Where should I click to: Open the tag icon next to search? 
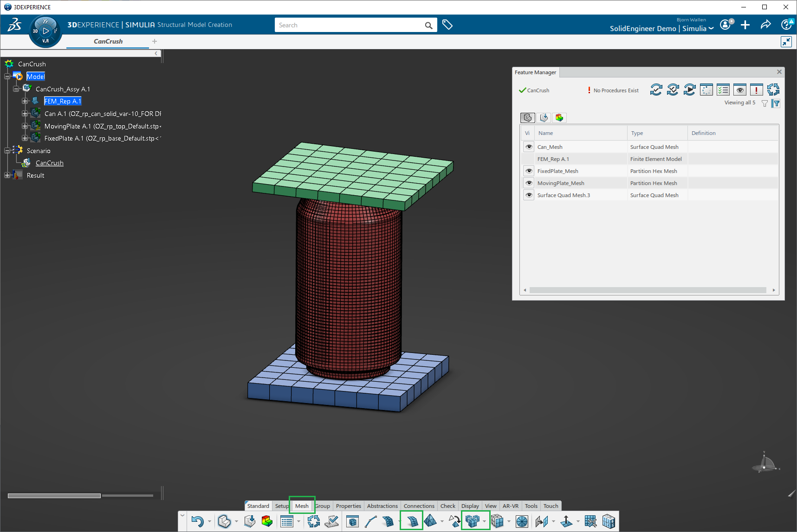coord(447,25)
